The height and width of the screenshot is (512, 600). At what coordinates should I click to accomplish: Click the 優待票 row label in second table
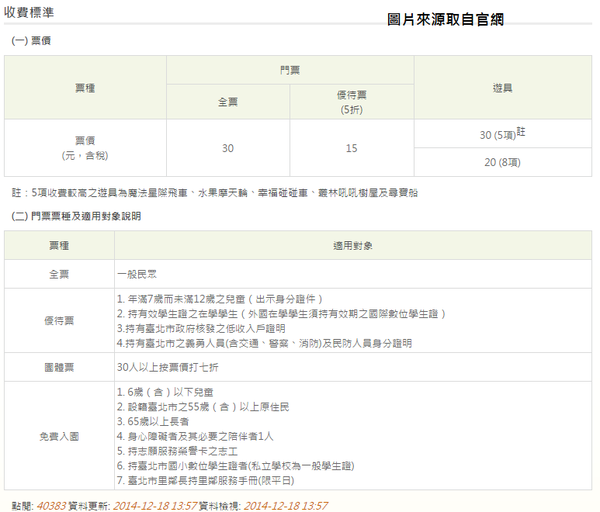click(57, 320)
